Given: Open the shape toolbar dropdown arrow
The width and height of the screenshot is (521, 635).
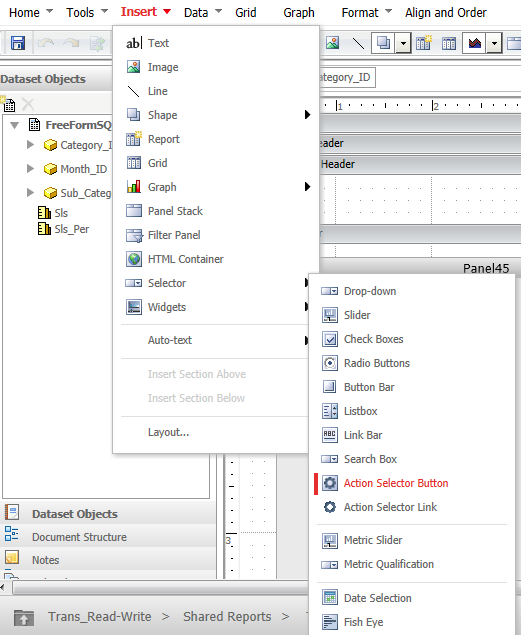Looking at the screenshot, I should pyautogui.click(x=403, y=43).
